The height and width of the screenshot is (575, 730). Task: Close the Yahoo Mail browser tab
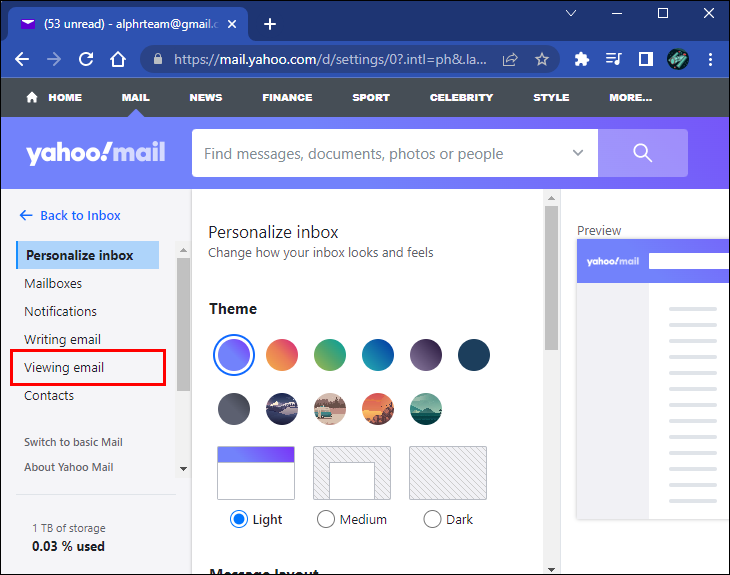(232, 24)
